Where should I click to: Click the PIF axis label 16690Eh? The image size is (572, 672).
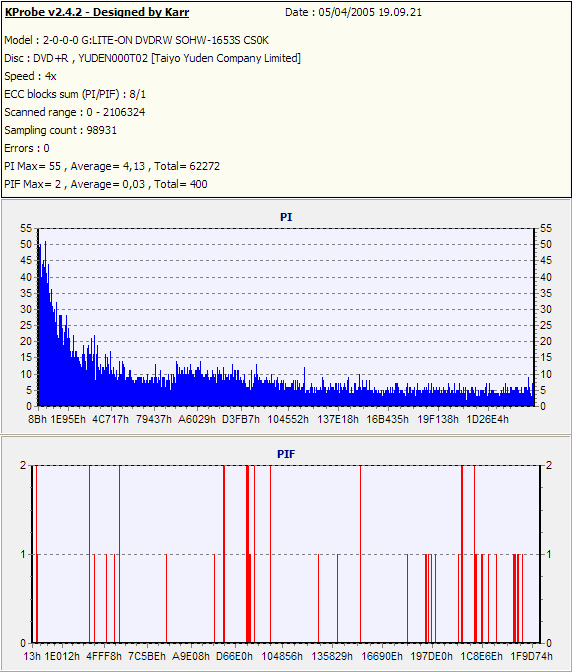point(382,656)
